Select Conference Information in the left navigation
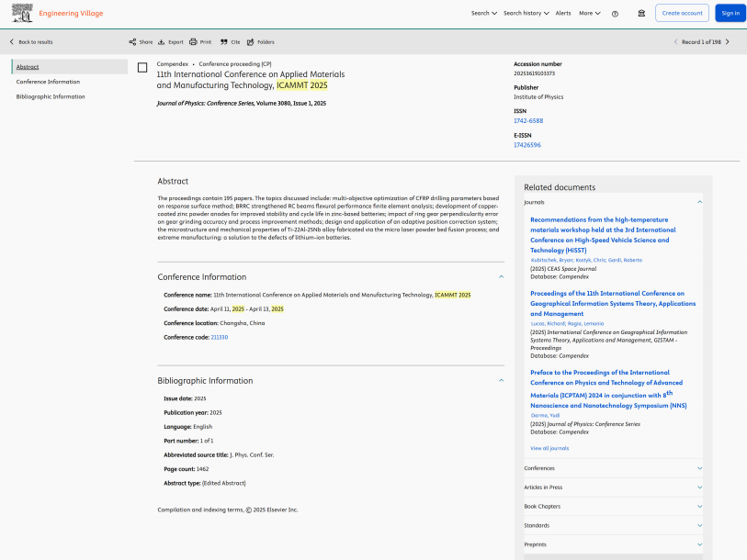 pyautogui.click(x=48, y=82)
